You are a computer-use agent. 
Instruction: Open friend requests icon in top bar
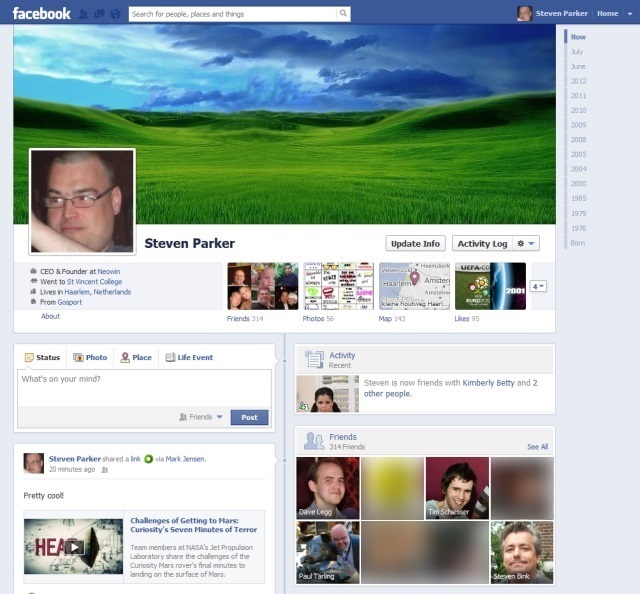pos(83,14)
